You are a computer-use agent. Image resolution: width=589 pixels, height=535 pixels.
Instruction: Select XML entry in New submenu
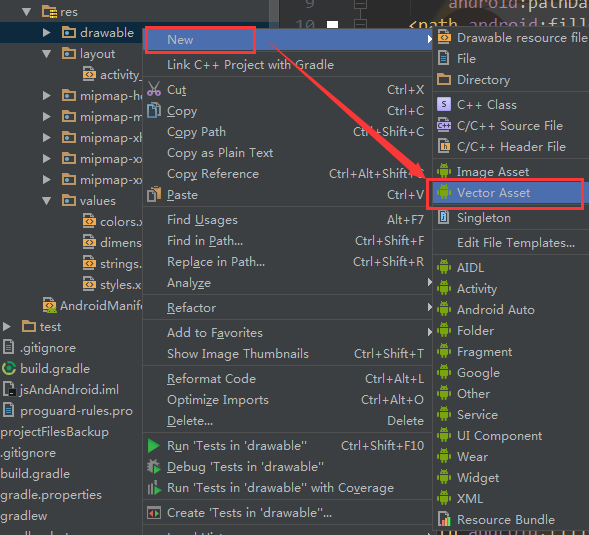pyautogui.click(x=511, y=499)
